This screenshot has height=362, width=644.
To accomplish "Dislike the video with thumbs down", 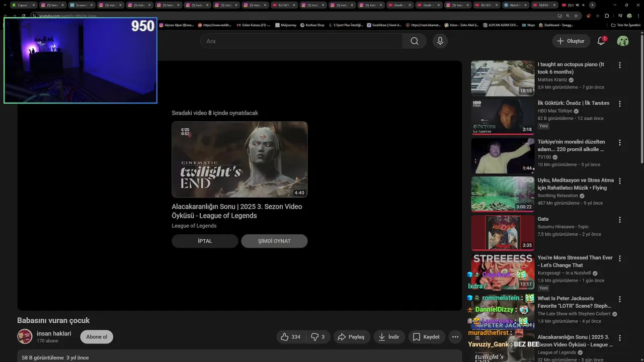I will click(318, 337).
